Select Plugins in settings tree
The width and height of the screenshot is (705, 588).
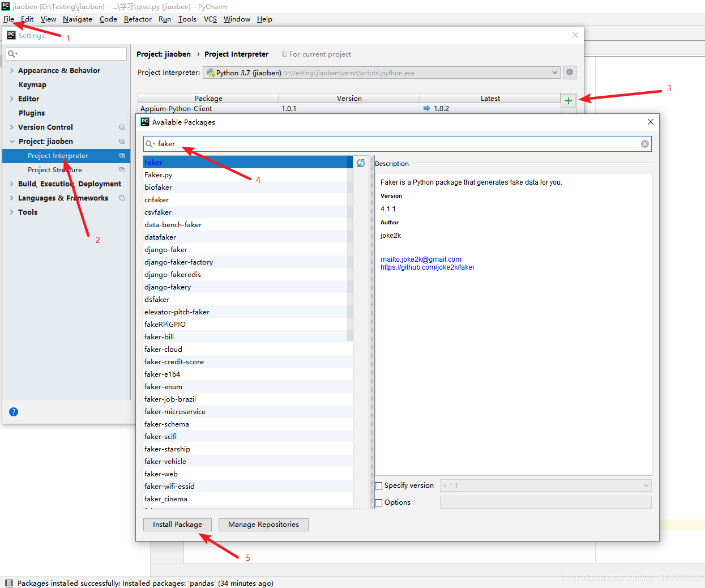pos(32,113)
